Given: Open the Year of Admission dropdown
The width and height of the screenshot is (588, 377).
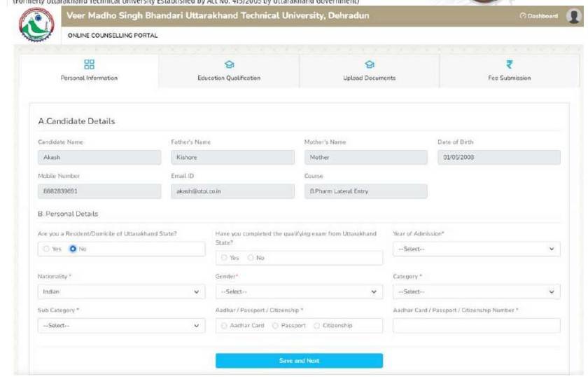Looking at the screenshot, I should pos(476,249).
